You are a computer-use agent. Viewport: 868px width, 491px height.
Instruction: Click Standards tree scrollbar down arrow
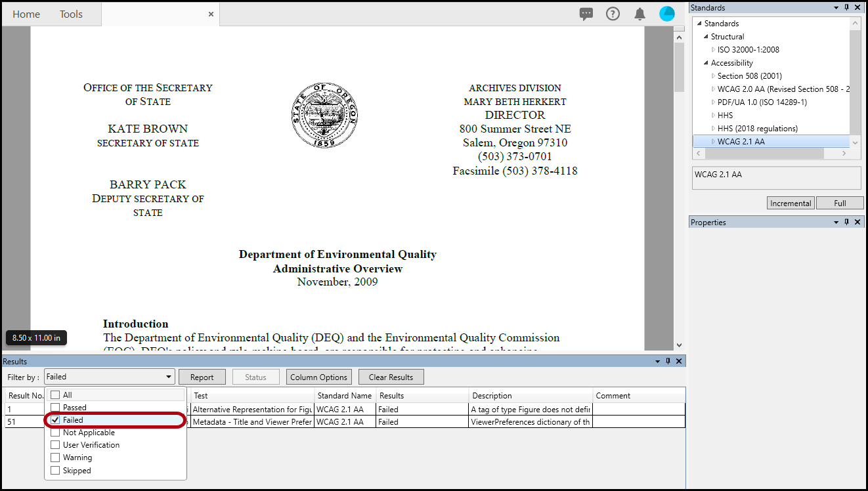(x=856, y=142)
